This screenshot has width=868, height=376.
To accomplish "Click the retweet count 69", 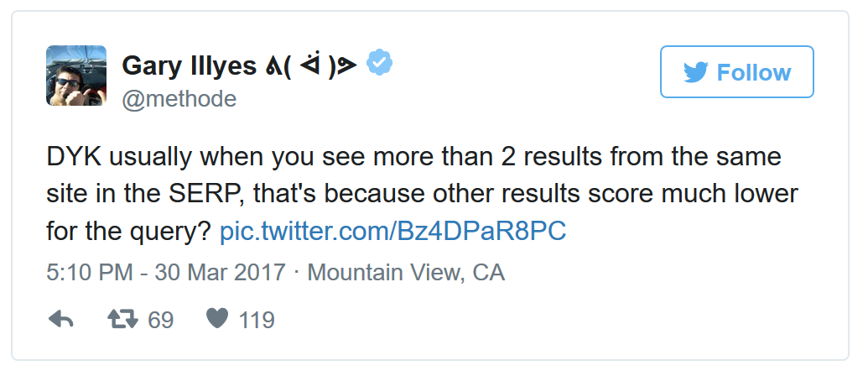I will [160, 321].
